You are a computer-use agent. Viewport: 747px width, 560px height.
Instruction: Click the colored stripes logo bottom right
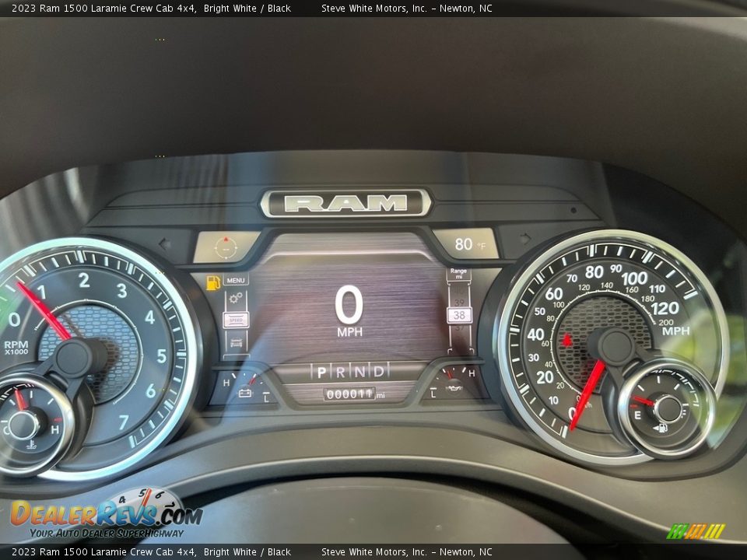pos(696,531)
